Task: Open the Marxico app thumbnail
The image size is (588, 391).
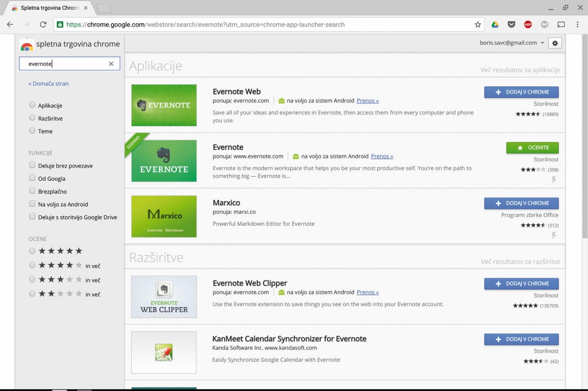Action: [164, 217]
